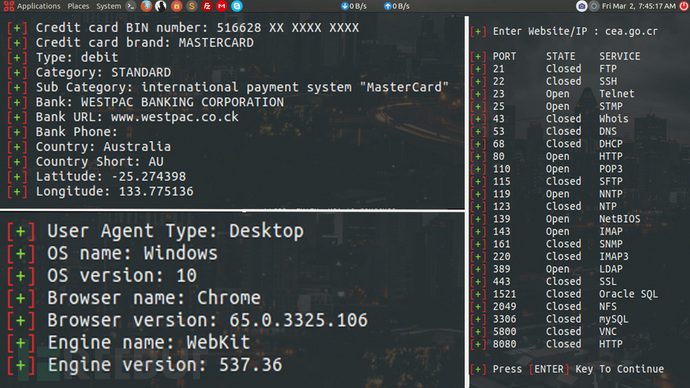The width and height of the screenshot is (690, 388).
Task: Launch the FileZilla launcher icon
Action: [206, 6]
